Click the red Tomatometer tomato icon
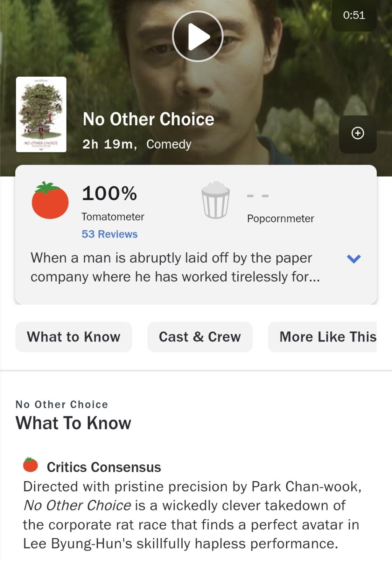 50,200
